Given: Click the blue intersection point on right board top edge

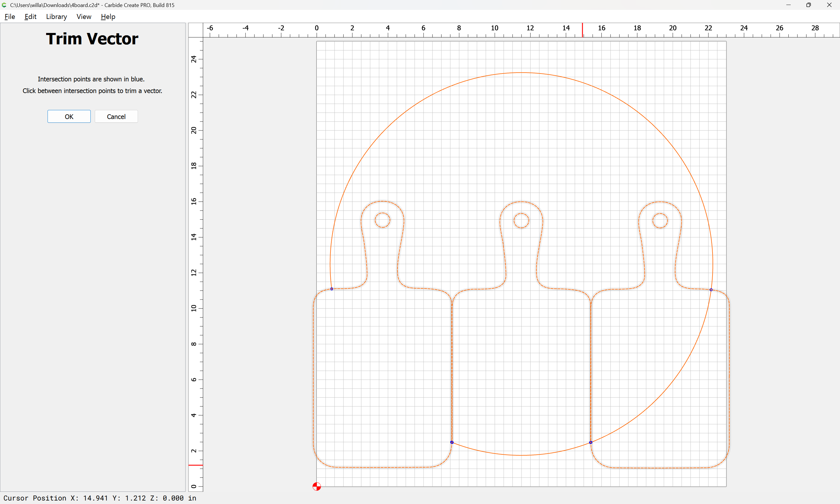Looking at the screenshot, I should (x=711, y=290).
